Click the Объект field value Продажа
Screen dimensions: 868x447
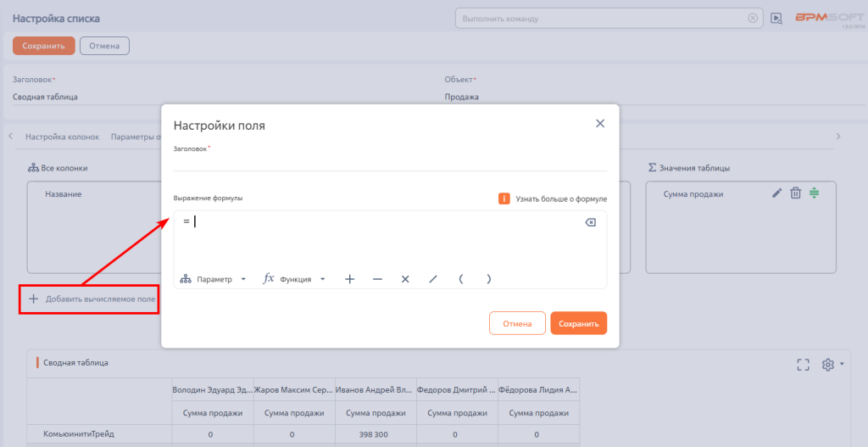click(x=462, y=97)
